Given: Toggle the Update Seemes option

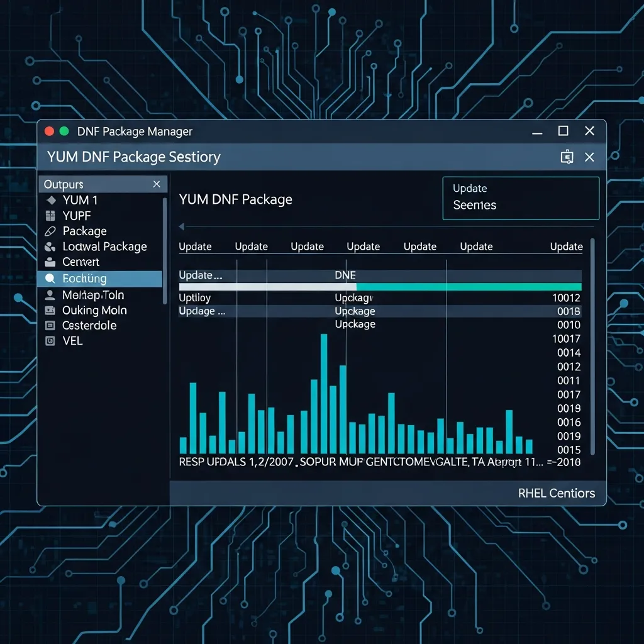Looking at the screenshot, I should tap(521, 197).
